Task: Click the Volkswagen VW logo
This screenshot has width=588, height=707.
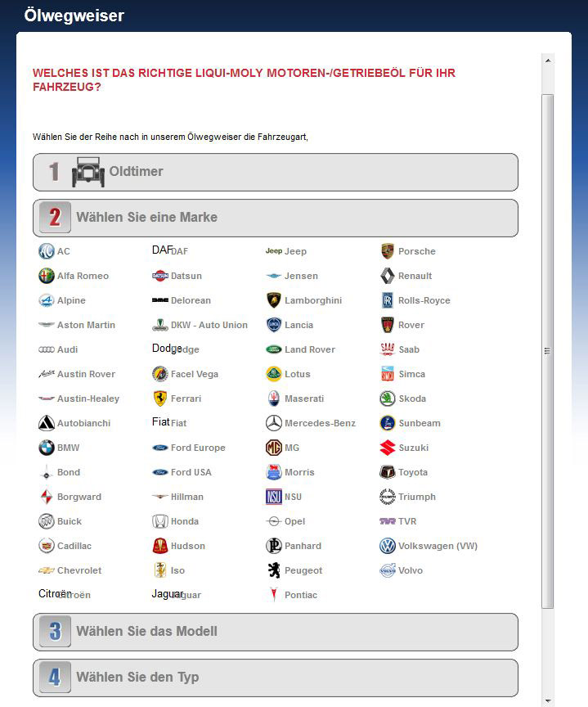Action: [x=388, y=546]
